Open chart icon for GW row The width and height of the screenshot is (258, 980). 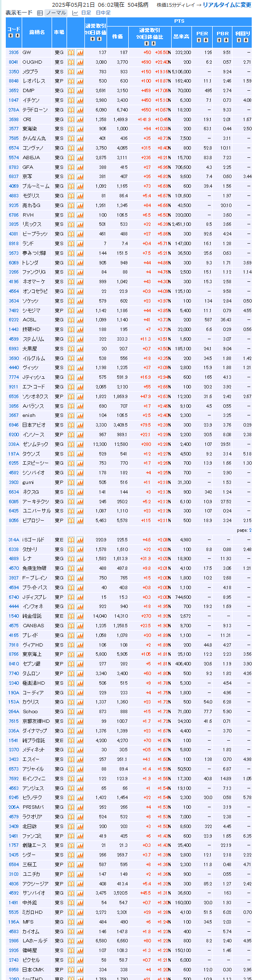point(80,52)
